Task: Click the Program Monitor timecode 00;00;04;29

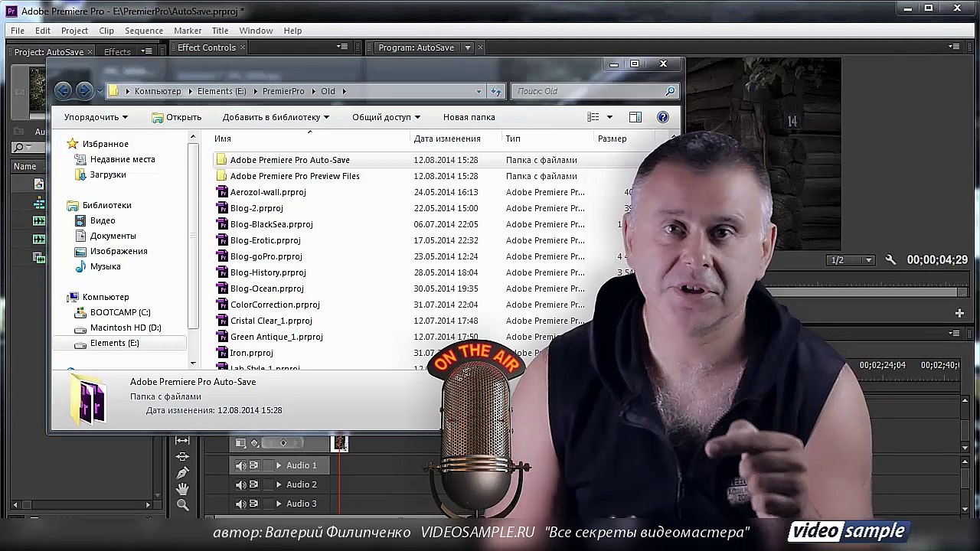Action: pos(937,260)
